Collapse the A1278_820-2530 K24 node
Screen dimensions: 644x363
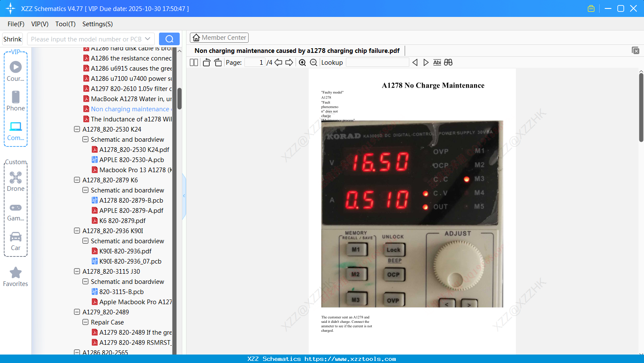click(77, 129)
